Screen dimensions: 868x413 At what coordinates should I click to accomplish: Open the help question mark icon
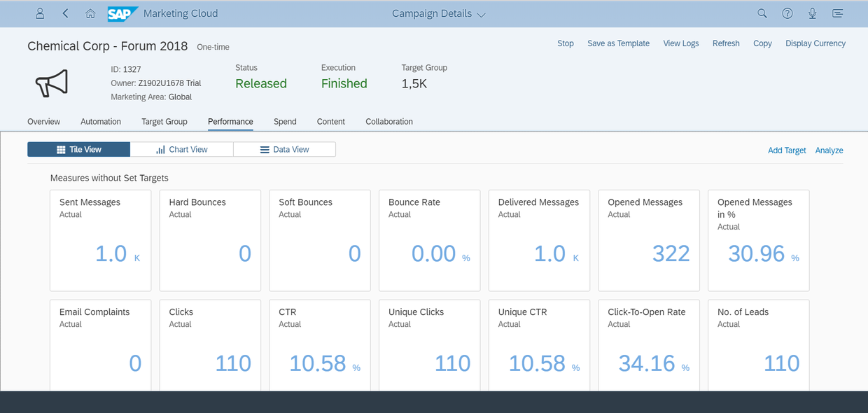point(787,13)
